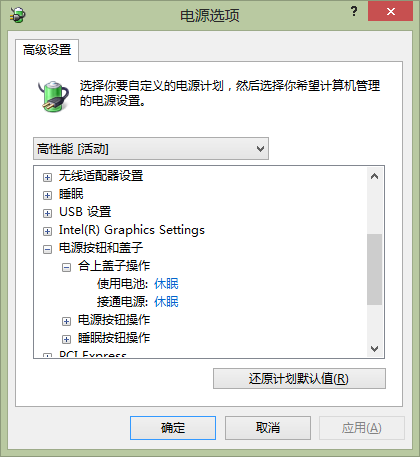Expand 无线适配器设置 tree node
Viewport: 420px width, 457px height.
[47, 177]
